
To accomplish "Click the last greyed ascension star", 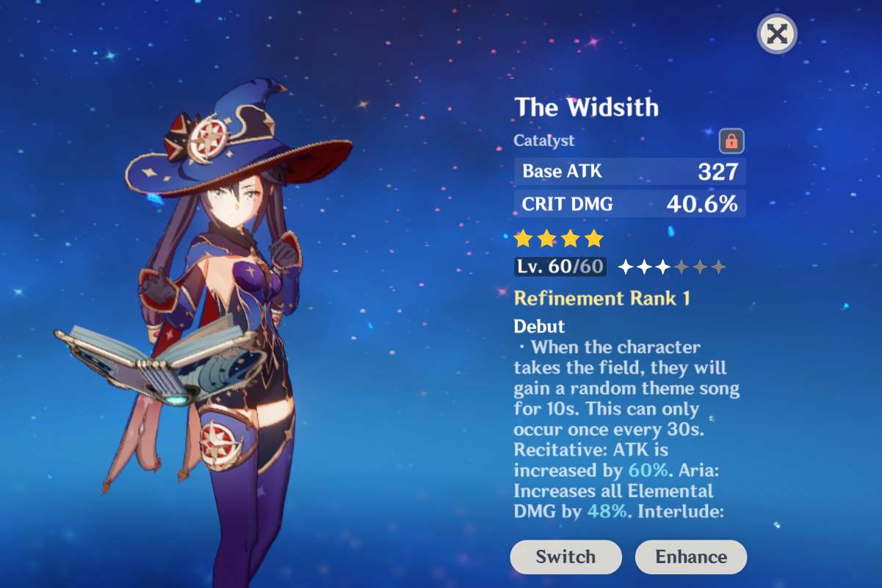I will click(718, 266).
